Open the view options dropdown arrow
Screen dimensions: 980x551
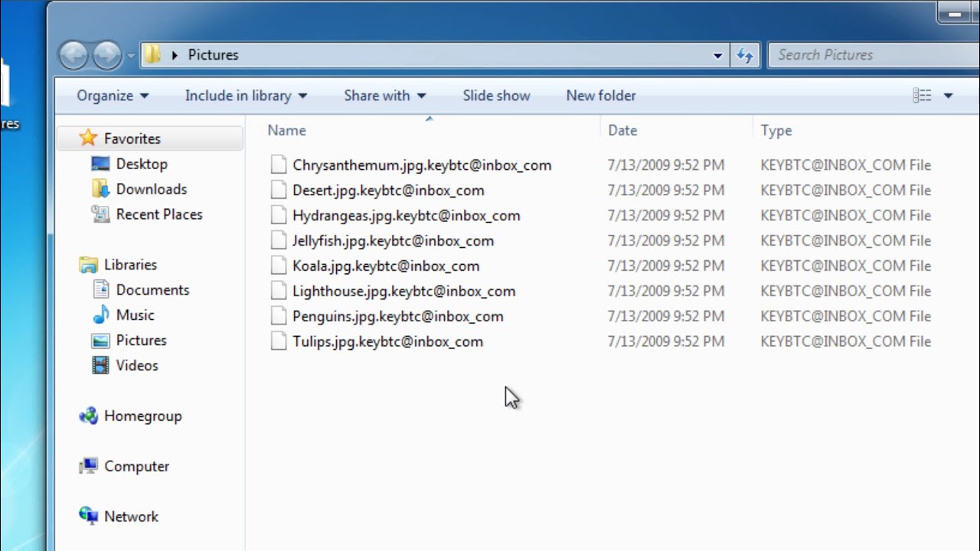948,96
